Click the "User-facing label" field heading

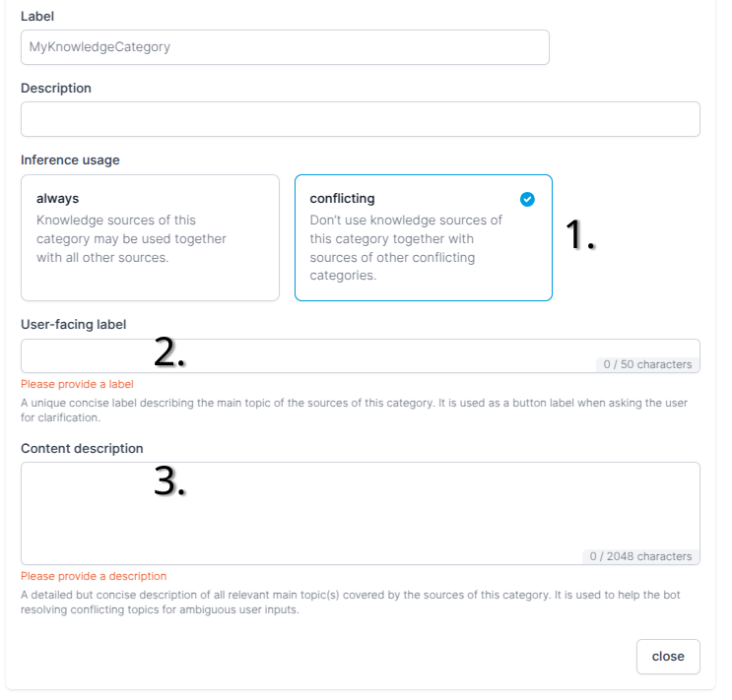[x=73, y=324]
